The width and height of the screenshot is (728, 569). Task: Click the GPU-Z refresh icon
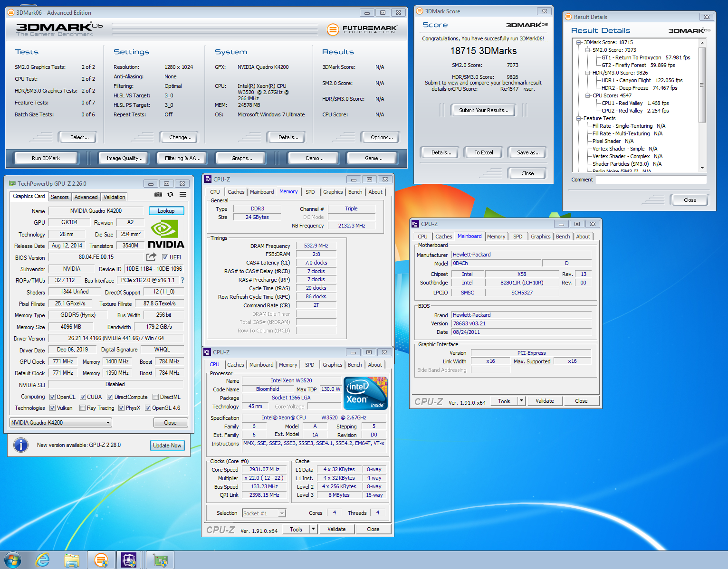pyautogui.click(x=170, y=194)
